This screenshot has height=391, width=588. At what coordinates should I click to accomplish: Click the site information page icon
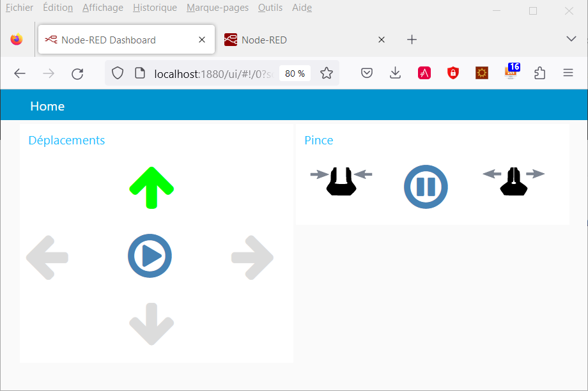140,73
